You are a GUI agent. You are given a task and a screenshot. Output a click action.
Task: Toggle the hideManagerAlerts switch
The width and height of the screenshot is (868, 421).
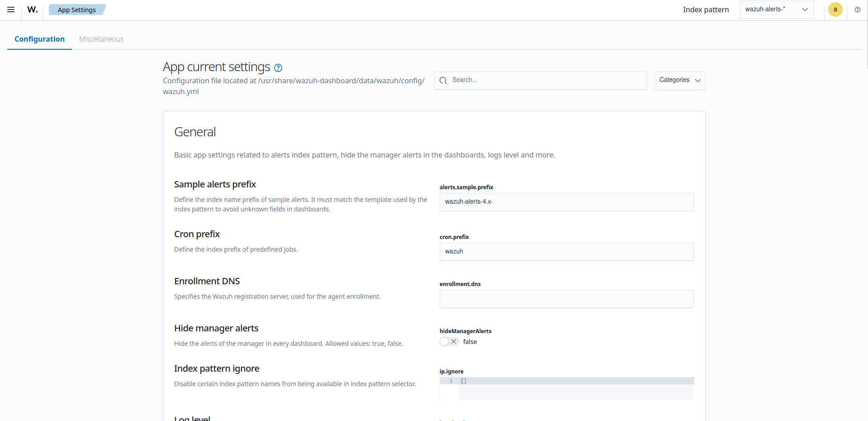pyautogui.click(x=449, y=342)
